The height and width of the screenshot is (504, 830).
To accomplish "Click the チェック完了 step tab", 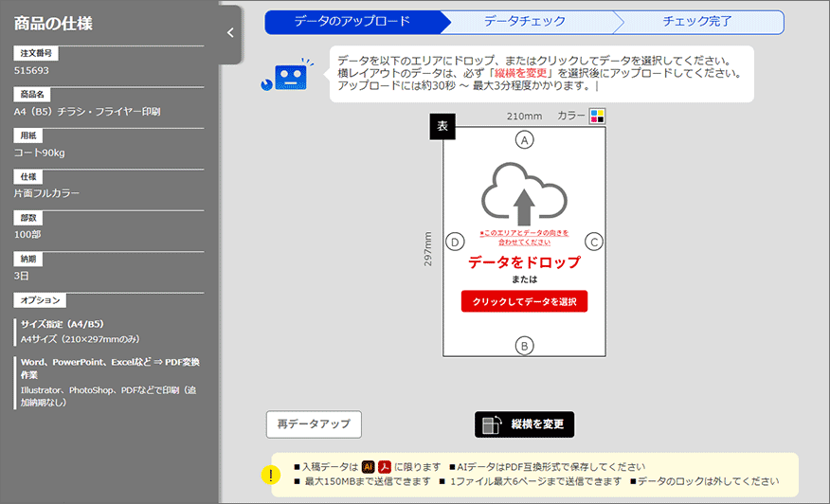I will tap(697, 22).
